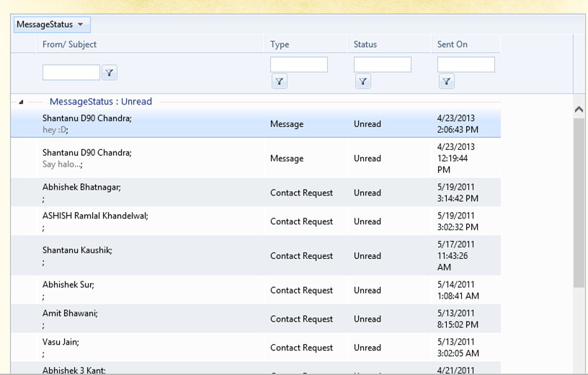Click the From/Subject filter funnel icon
The width and height of the screenshot is (588, 375).
tap(109, 73)
